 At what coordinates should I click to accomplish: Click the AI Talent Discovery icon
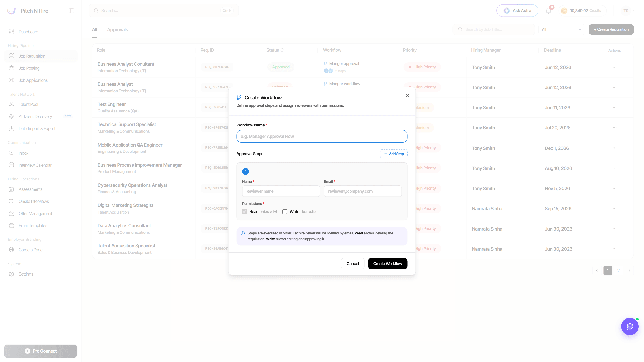[x=11, y=116]
